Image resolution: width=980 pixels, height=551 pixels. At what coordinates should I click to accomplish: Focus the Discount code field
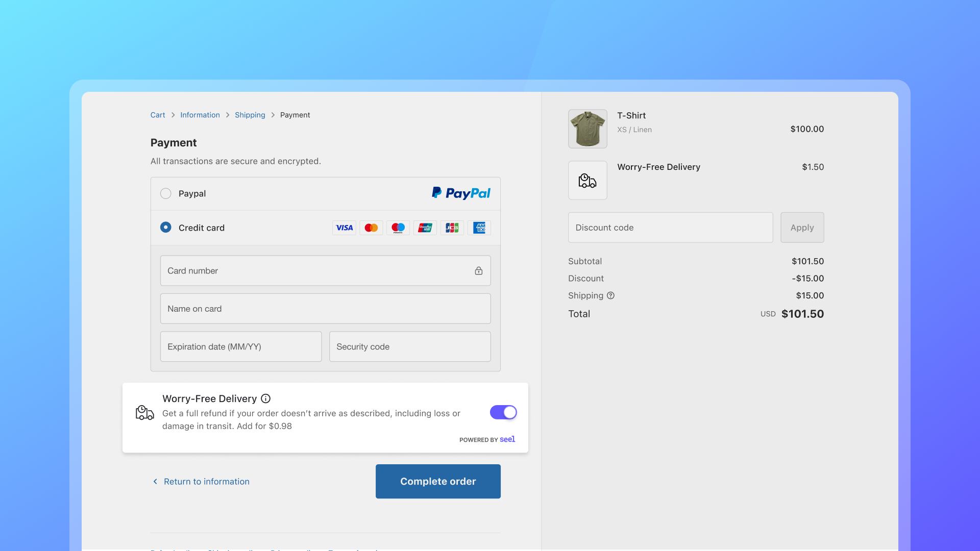pos(670,228)
